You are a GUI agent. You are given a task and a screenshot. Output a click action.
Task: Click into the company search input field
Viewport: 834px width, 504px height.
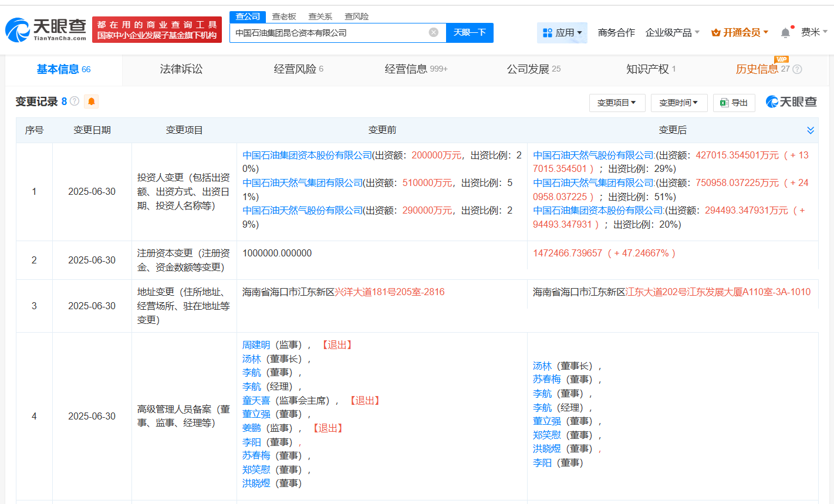[329, 32]
